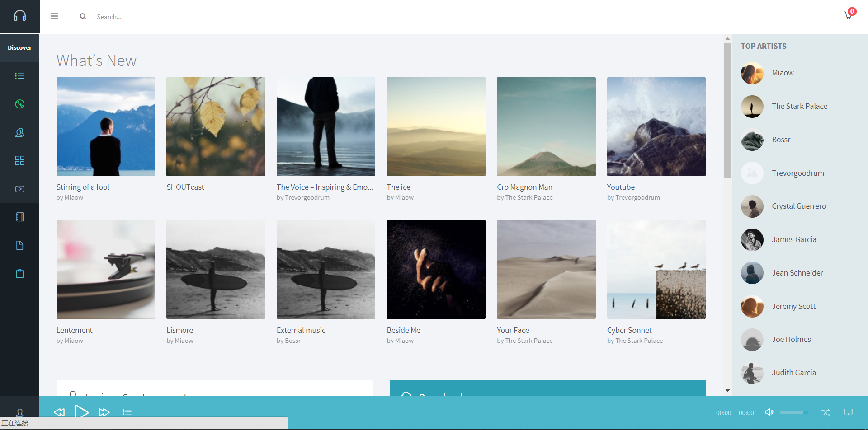The image size is (868, 430).
Task: Select the Discover menu item
Action: 19,47
